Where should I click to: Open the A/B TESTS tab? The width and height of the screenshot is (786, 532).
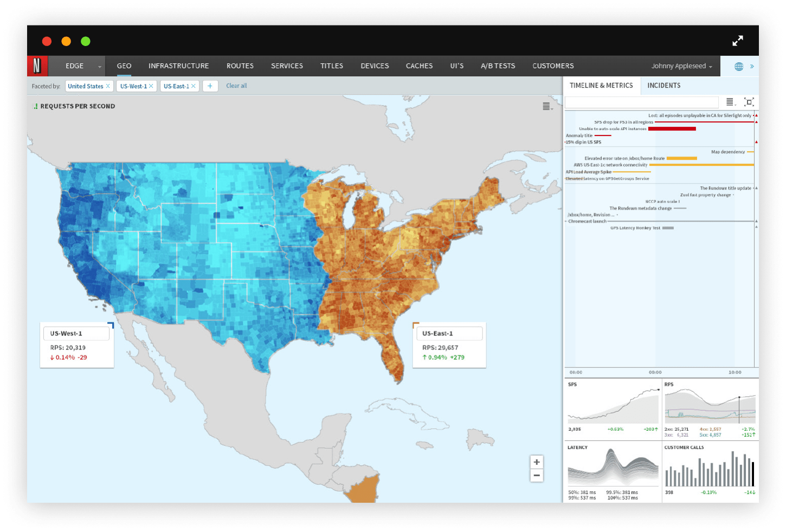[x=498, y=66]
